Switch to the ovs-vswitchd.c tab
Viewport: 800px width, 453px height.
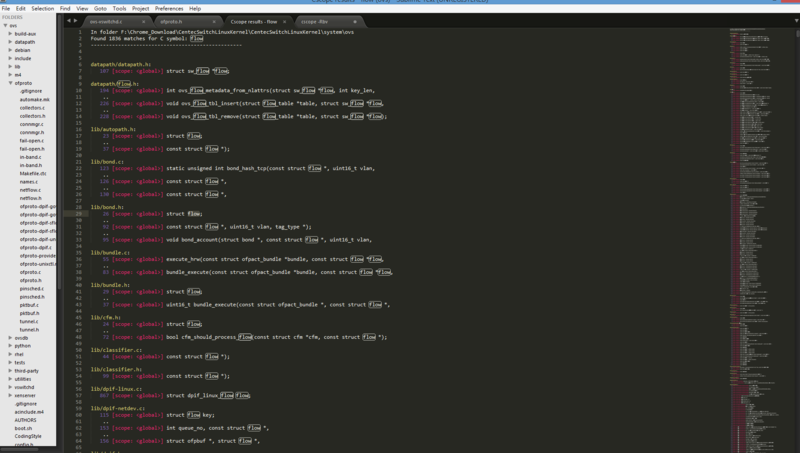tap(106, 22)
